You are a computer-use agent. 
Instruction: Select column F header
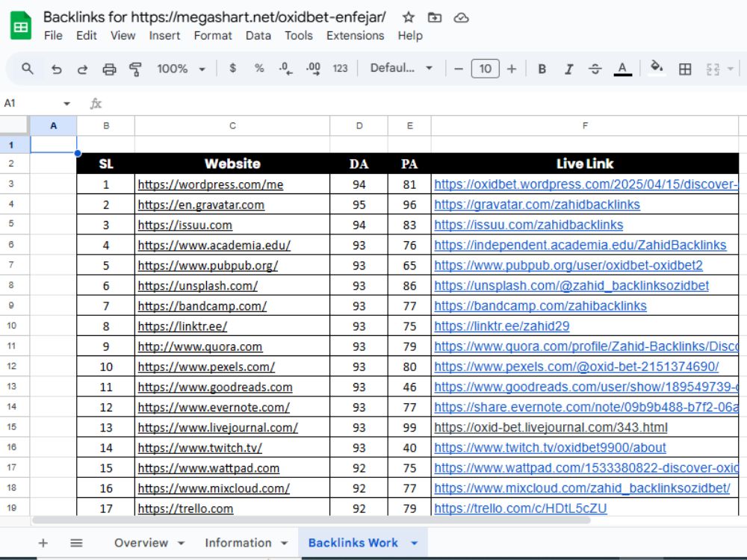pyautogui.click(x=585, y=125)
